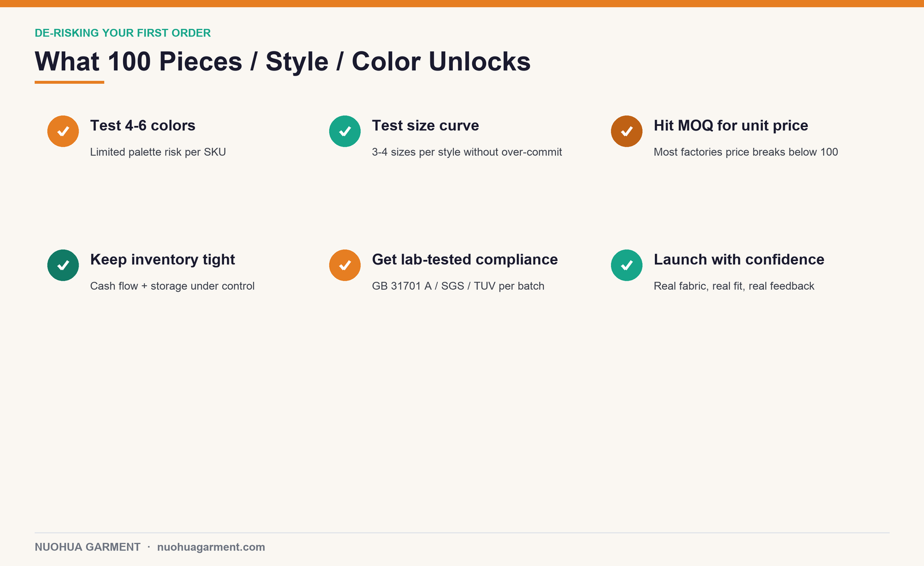The height and width of the screenshot is (566, 924).
Task: Click the 'DE-RISKING YOUR FIRST ORDER' label
Action: click(x=122, y=33)
